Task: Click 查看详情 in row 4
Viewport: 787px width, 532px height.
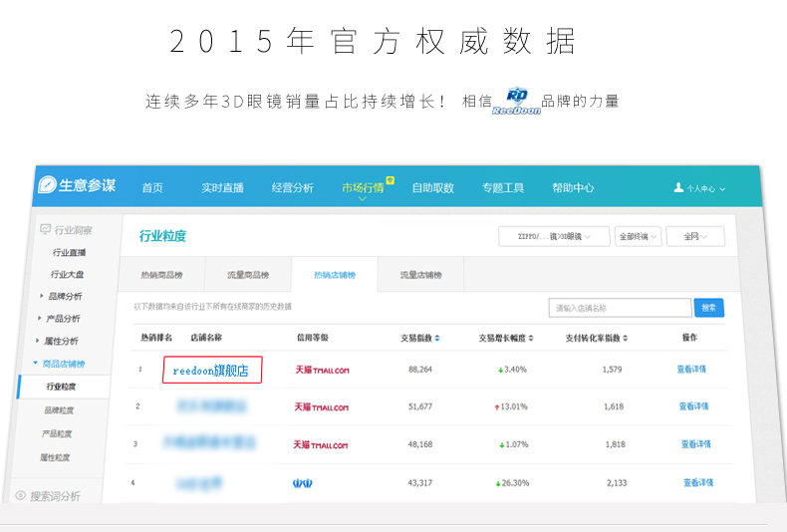Action: [x=698, y=483]
